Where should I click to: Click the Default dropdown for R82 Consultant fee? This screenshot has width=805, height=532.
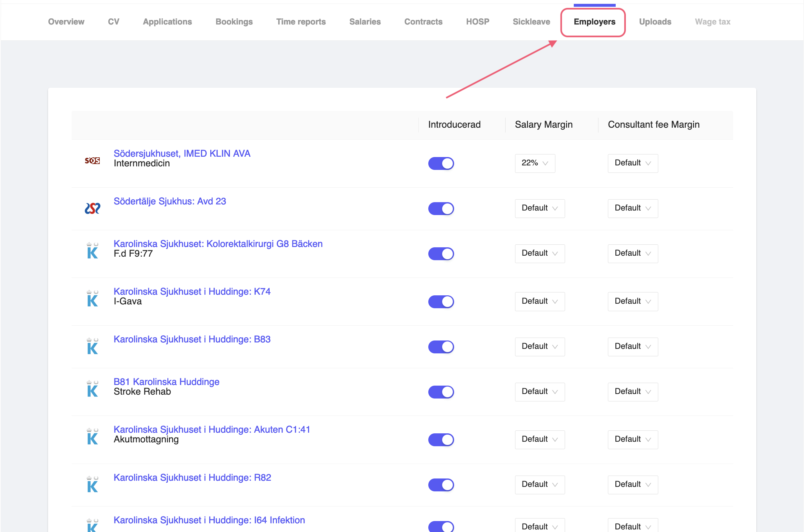pos(632,485)
